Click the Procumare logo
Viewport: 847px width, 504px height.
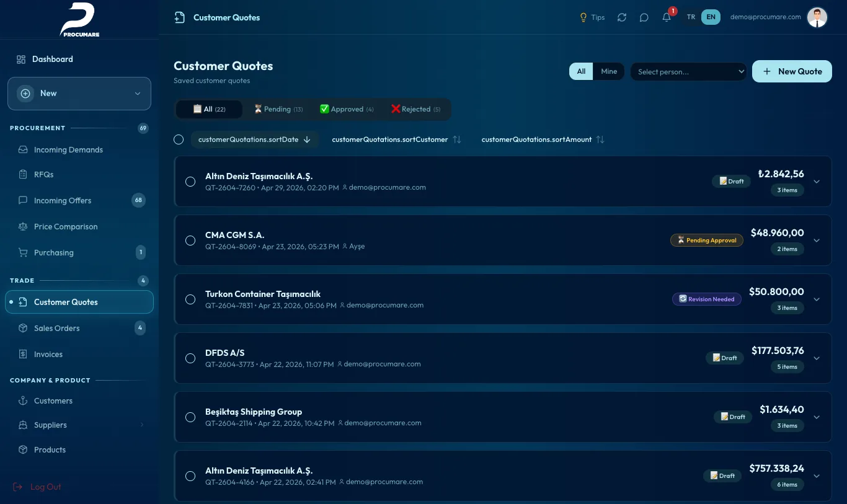[79, 20]
